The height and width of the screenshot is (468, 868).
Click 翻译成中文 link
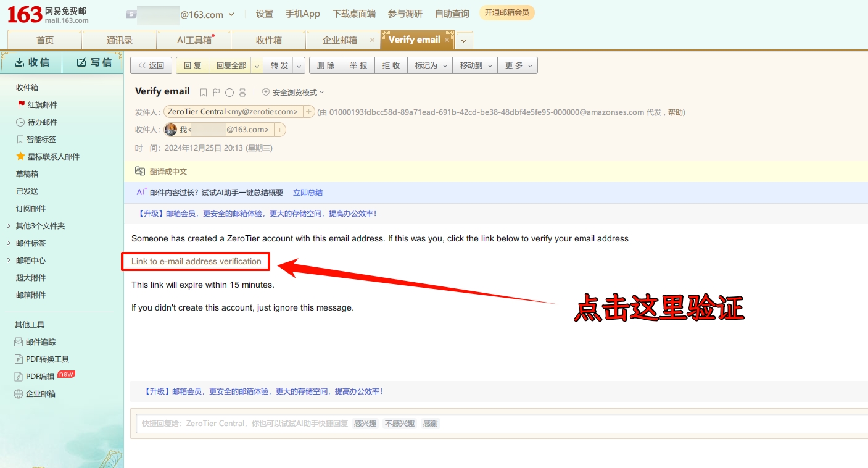[x=168, y=172]
